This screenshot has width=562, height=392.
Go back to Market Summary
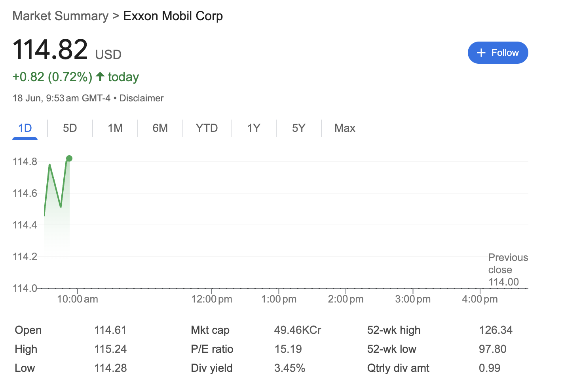pos(60,16)
